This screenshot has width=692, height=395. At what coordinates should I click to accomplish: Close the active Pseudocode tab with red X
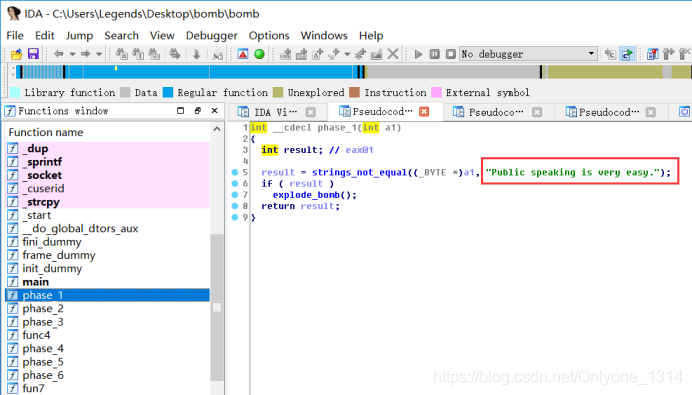click(x=424, y=112)
